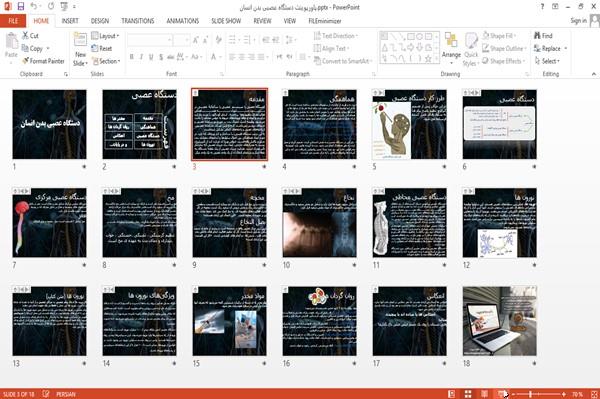
Task: Click zoom in plus button
Action: (564, 394)
